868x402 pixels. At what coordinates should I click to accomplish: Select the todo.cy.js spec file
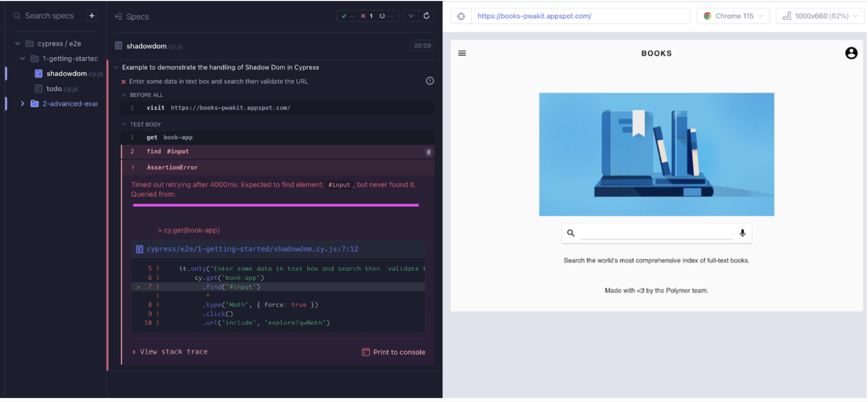pos(62,89)
